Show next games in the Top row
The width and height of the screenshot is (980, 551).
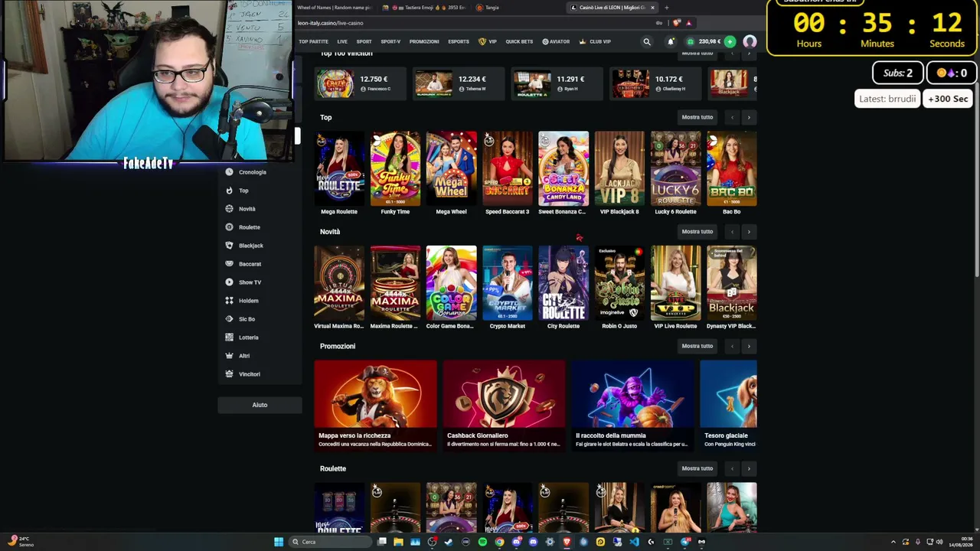[x=749, y=117]
